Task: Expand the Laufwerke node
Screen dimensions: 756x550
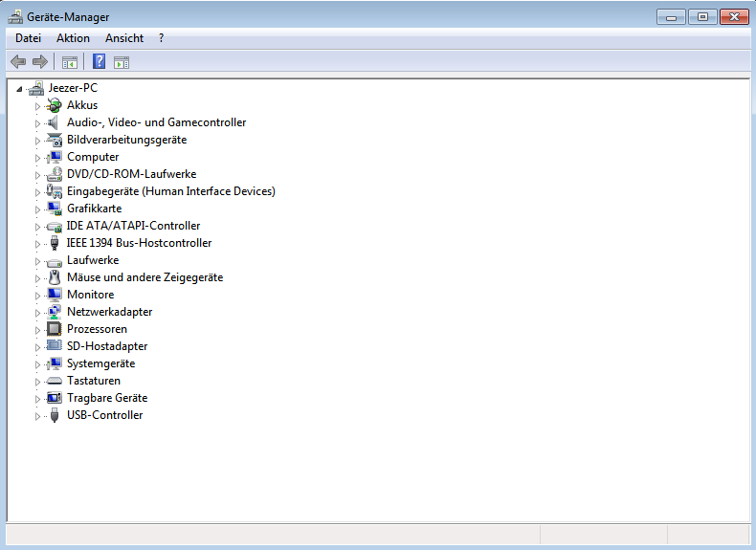Action: [x=37, y=261]
